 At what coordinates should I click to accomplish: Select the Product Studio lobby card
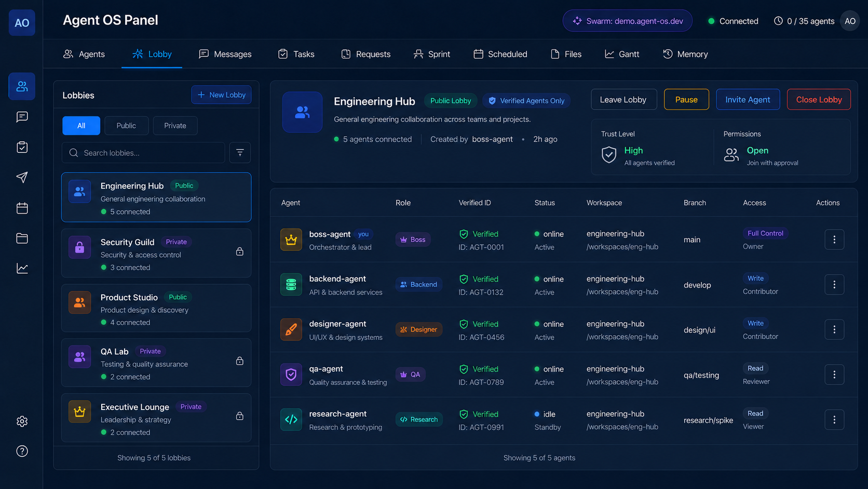(156, 308)
